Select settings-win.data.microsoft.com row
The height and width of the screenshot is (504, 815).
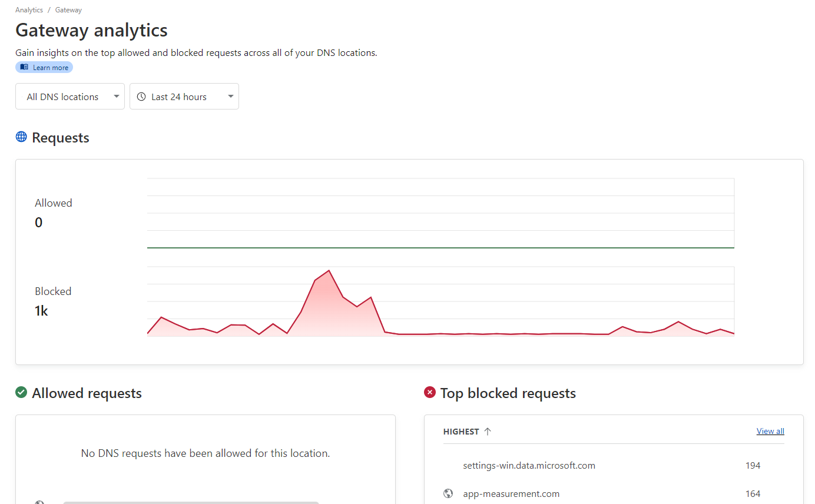614,465
